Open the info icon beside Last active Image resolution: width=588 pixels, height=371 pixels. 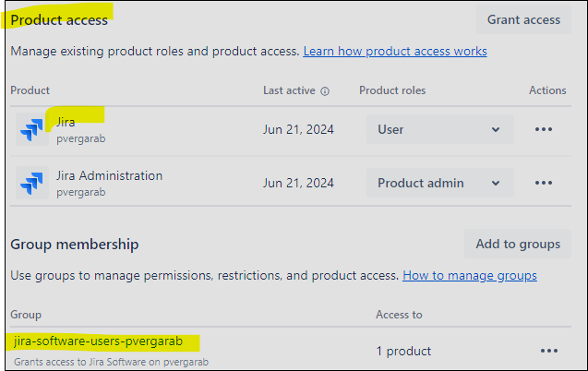click(x=325, y=91)
